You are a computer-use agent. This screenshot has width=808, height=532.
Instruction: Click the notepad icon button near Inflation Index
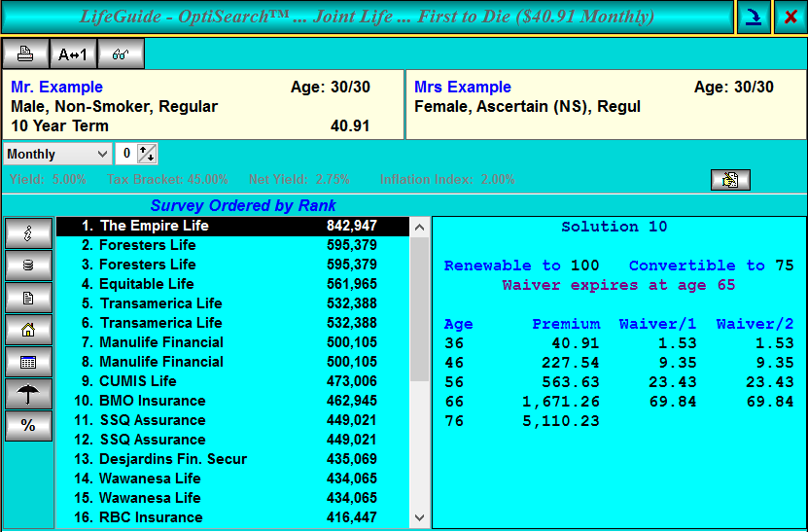pos(730,180)
